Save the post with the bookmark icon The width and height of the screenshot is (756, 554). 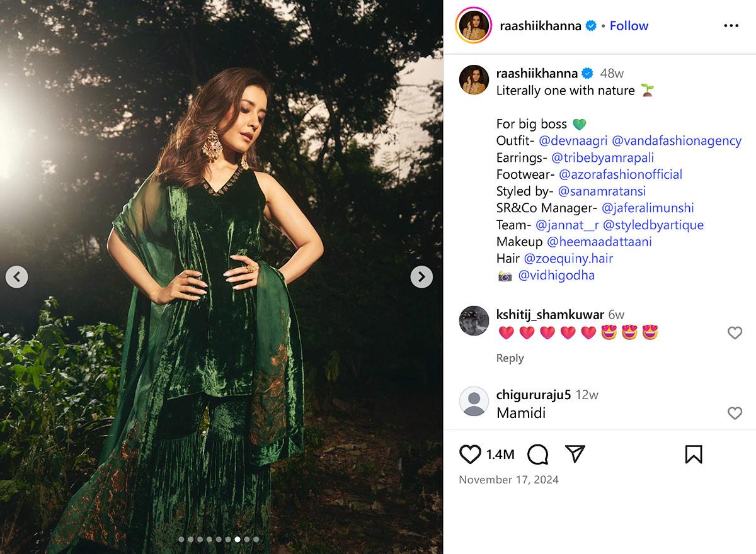[693, 454]
